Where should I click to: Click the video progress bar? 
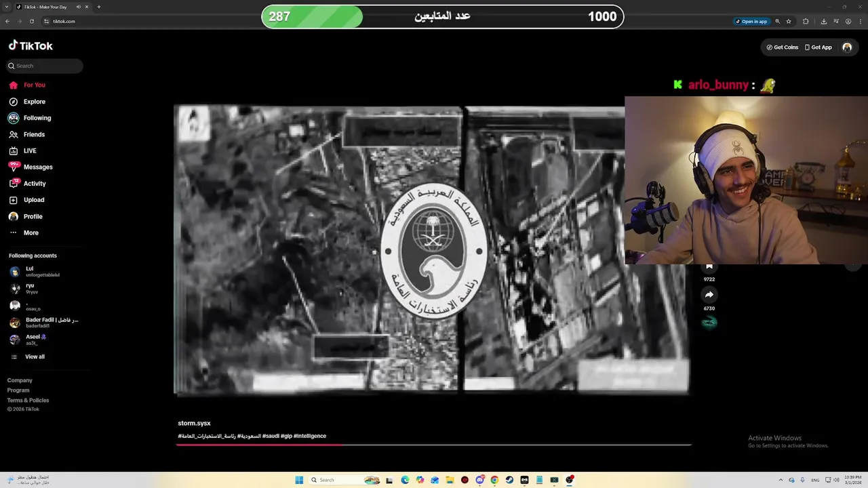click(x=433, y=445)
